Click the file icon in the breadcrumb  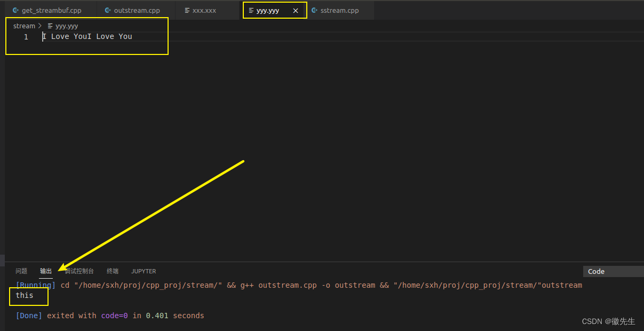click(x=51, y=26)
